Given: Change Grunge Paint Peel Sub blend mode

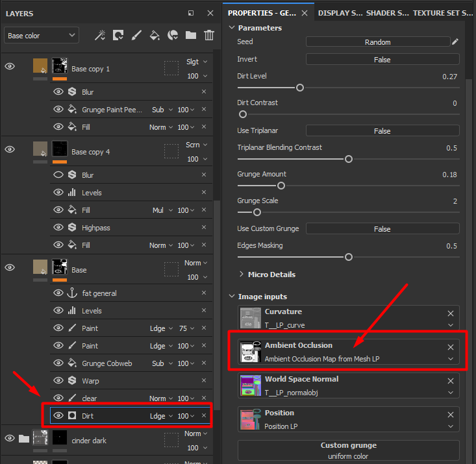Looking at the screenshot, I should point(162,110).
